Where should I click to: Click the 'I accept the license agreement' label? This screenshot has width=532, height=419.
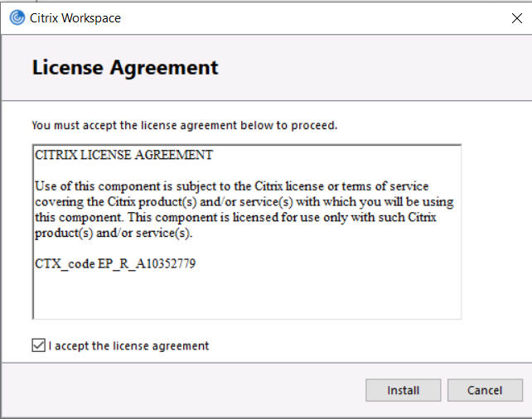coord(128,345)
